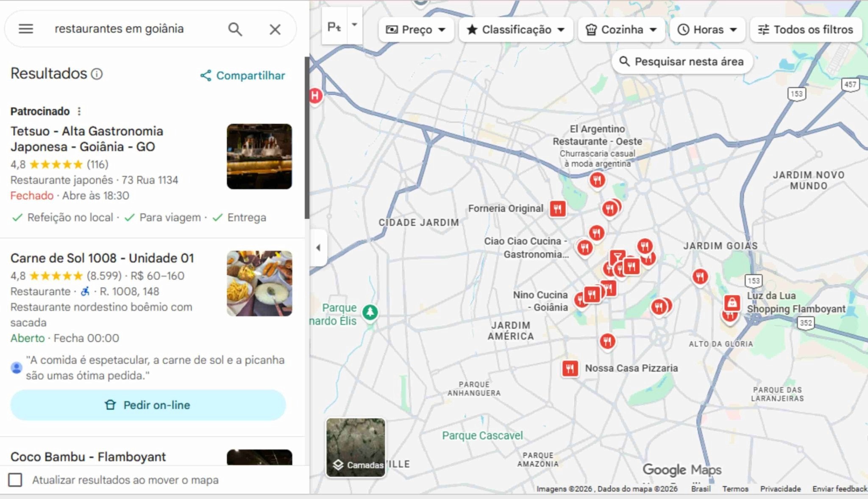Expand the Preço filter dropdown
The width and height of the screenshot is (868, 499).
point(416,29)
